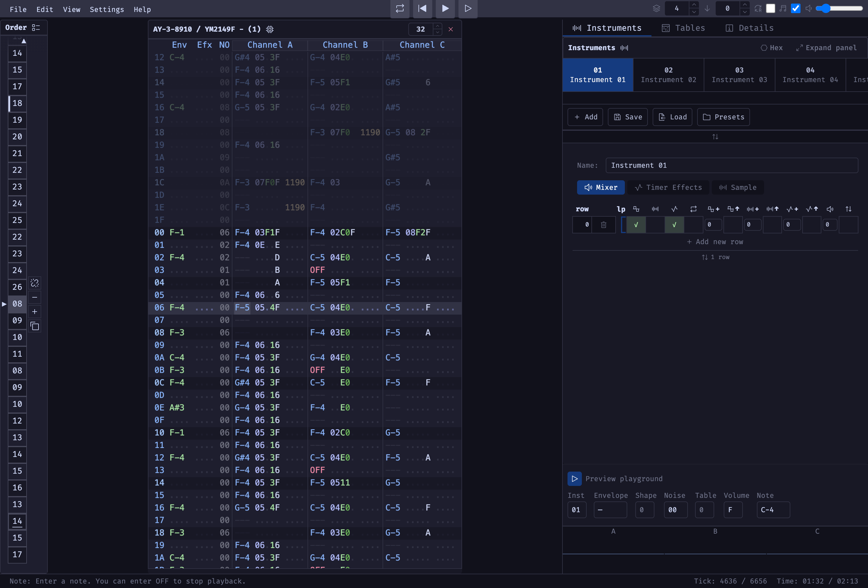Toggle tone accumulate cell in mixer row

tap(733, 225)
